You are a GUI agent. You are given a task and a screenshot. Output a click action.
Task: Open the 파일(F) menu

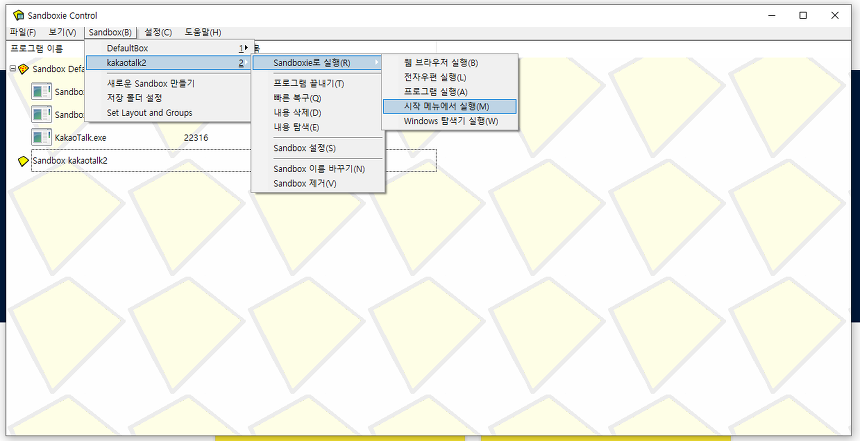22,32
